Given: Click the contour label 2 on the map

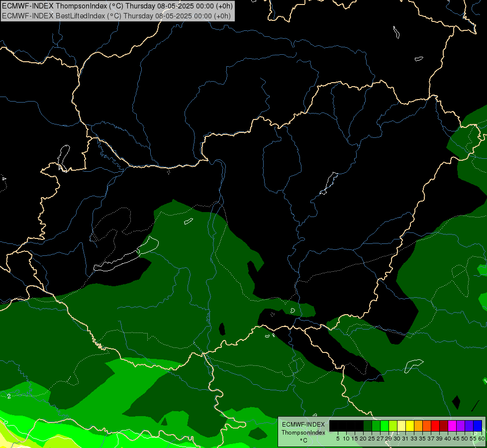Looking at the screenshot, I should tap(9, 396).
